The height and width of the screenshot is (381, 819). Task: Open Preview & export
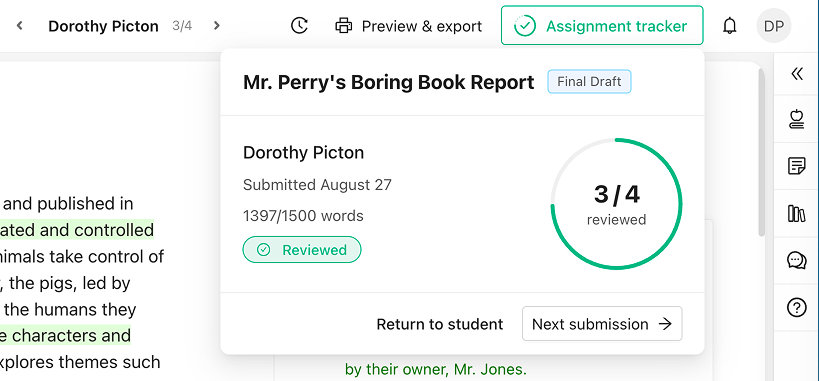pyautogui.click(x=408, y=26)
